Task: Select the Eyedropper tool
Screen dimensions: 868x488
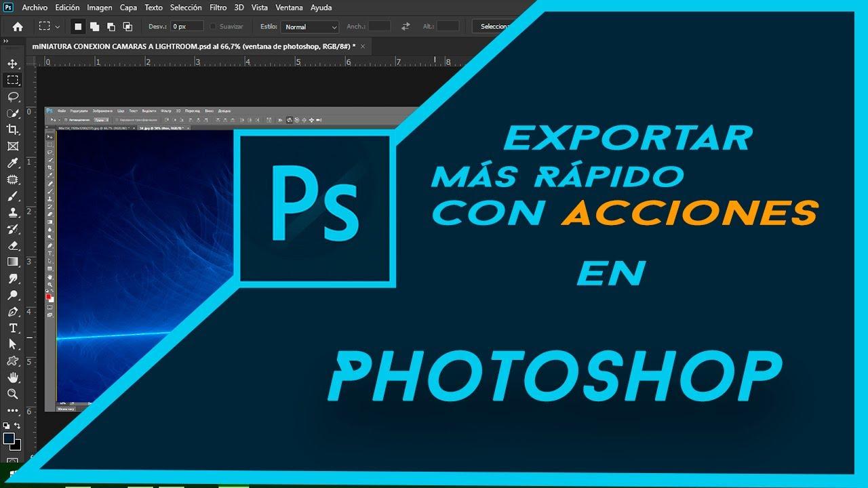Action: click(12, 163)
